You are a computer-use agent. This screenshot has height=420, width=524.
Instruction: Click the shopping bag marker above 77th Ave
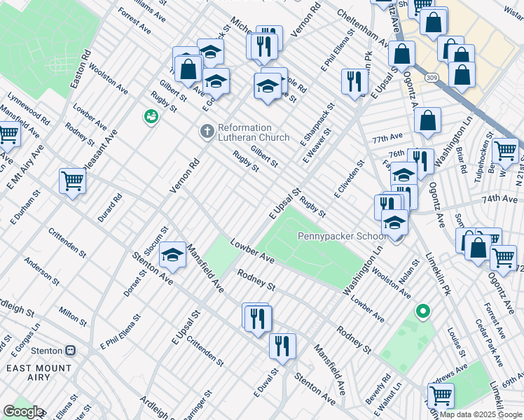[x=427, y=122]
